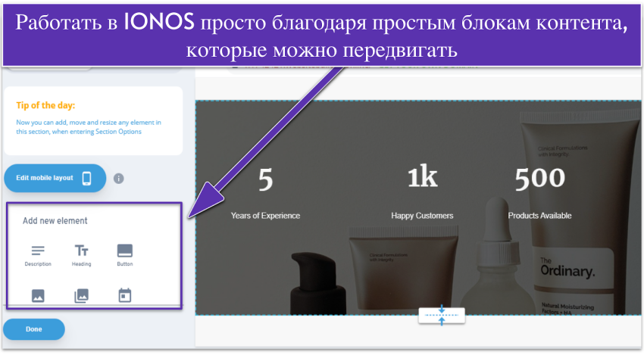Select the Products Available label
The height and width of the screenshot is (355, 644).
(539, 216)
